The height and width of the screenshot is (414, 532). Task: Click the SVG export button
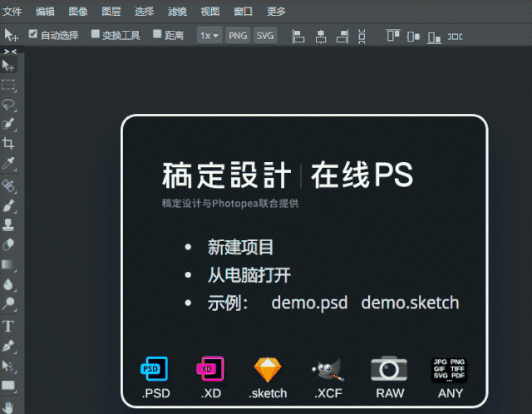click(265, 35)
